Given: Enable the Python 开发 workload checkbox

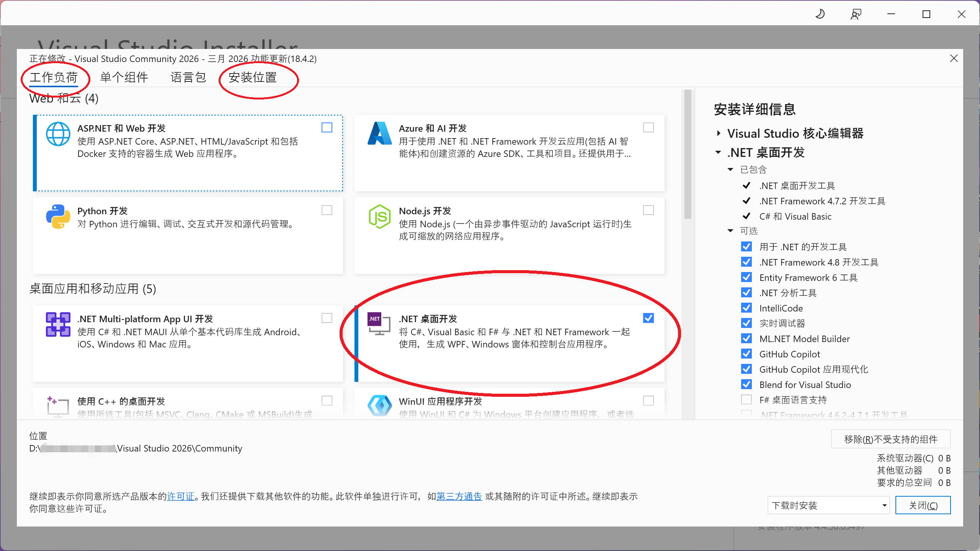Looking at the screenshot, I should click(x=327, y=210).
